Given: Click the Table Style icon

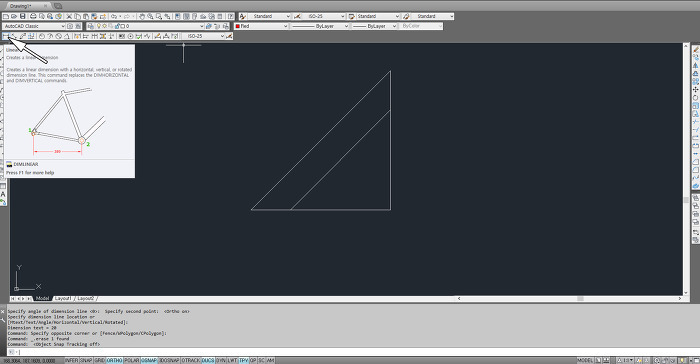Looking at the screenshot, I should (351, 16).
